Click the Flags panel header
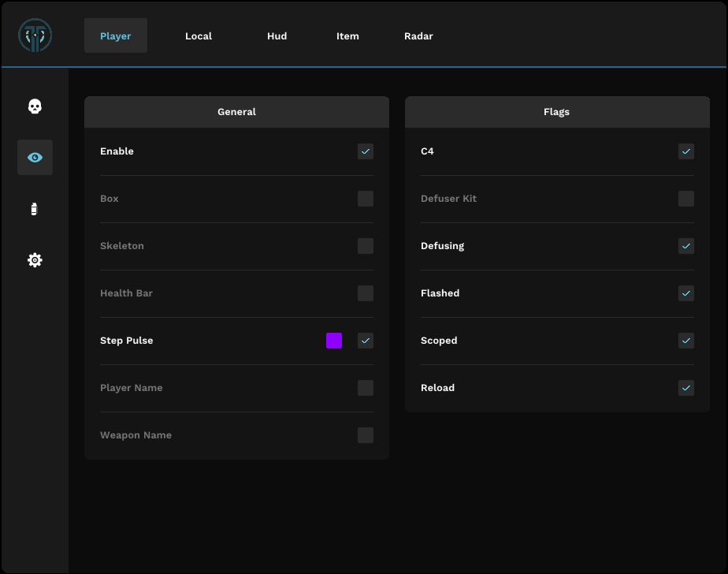The width and height of the screenshot is (728, 574). pos(556,111)
